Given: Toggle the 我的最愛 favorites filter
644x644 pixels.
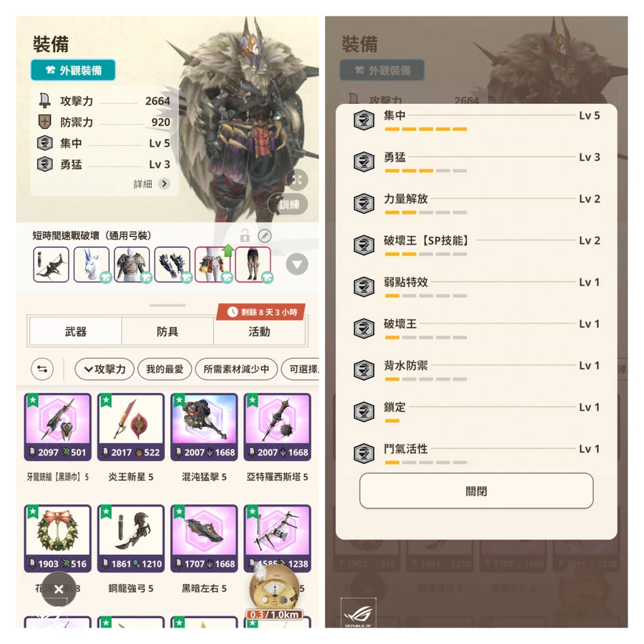Looking at the screenshot, I should pos(165,369).
